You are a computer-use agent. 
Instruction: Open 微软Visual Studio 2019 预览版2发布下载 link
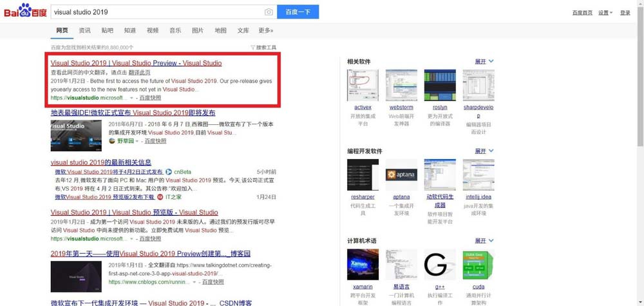105,197
